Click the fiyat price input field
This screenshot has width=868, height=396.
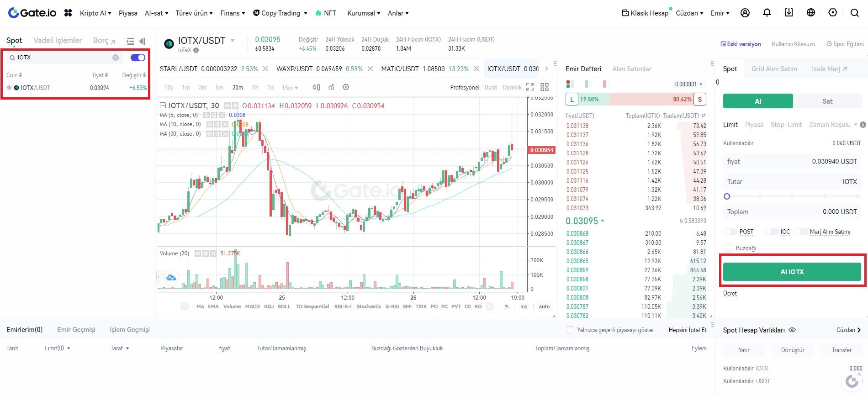pyautogui.click(x=792, y=162)
